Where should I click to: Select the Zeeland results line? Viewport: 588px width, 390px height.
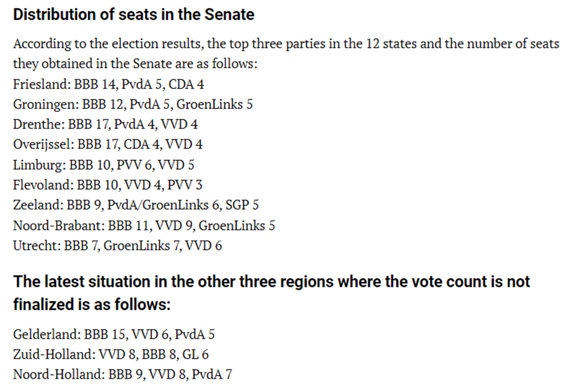point(136,205)
